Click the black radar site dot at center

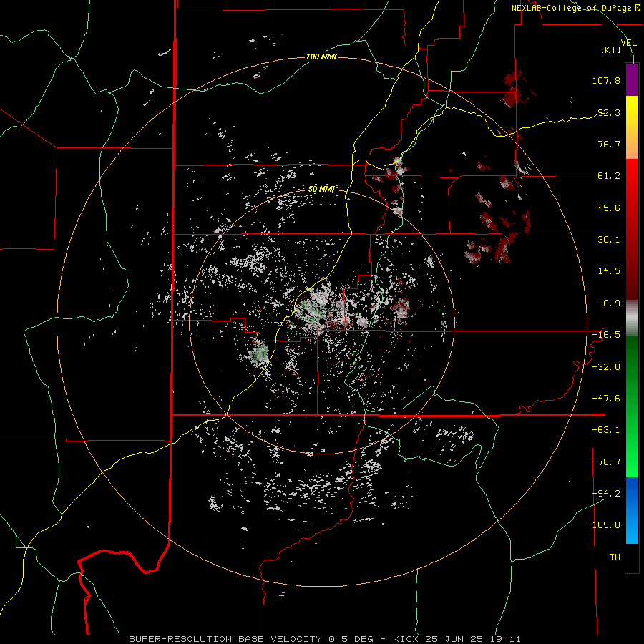click(323, 321)
